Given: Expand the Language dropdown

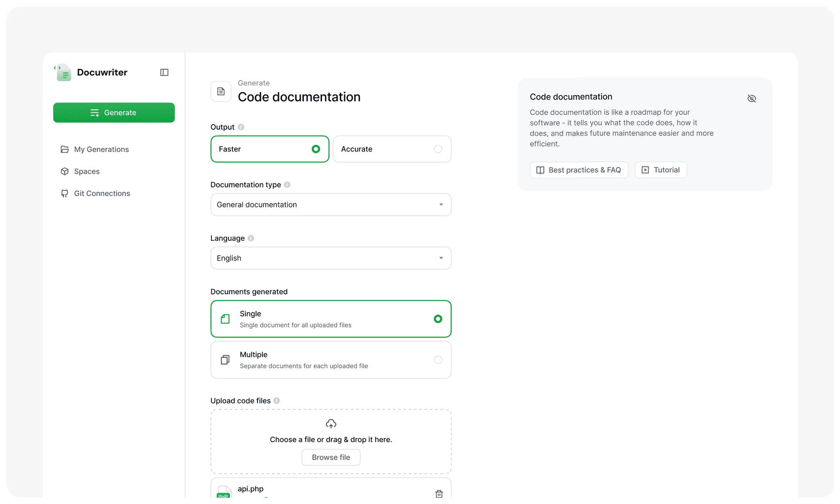Looking at the screenshot, I should tap(331, 258).
